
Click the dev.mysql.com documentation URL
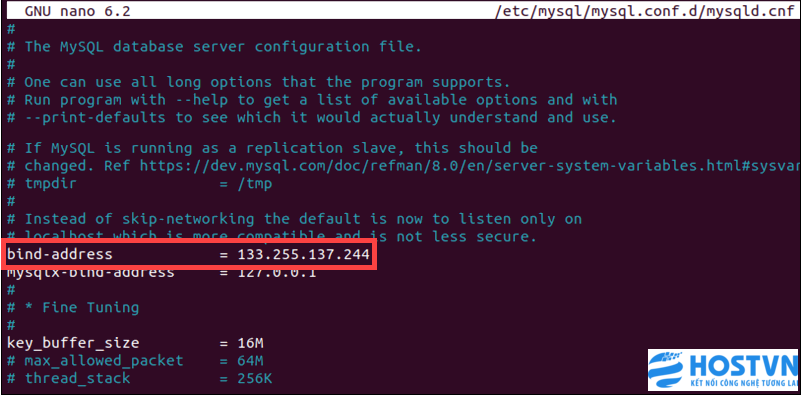coord(470,166)
